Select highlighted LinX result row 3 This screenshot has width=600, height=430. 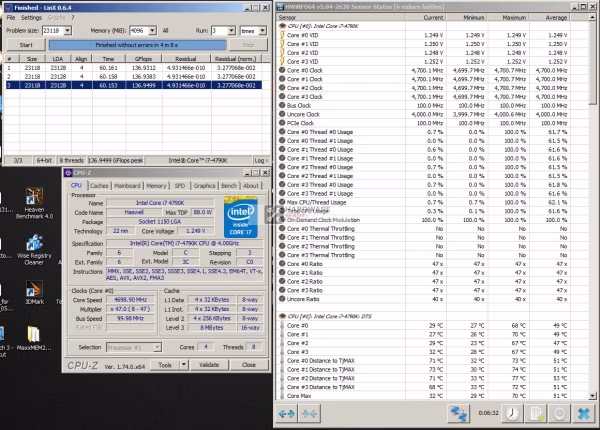click(133, 85)
